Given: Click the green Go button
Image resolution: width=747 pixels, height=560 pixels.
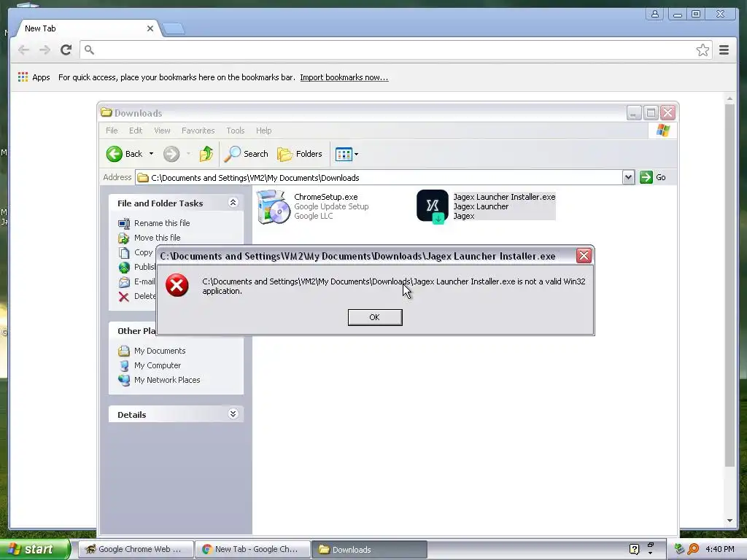Looking at the screenshot, I should click(x=653, y=177).
